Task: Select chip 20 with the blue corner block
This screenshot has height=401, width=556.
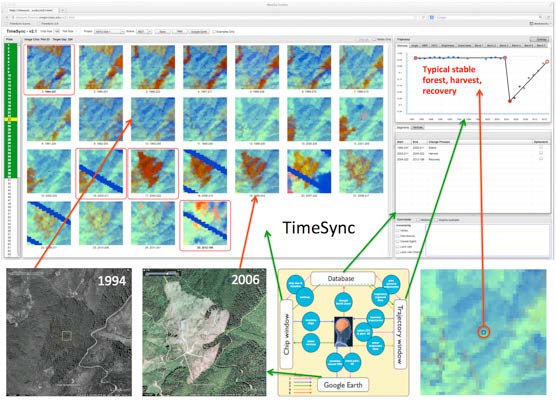Action: point(309,171)
